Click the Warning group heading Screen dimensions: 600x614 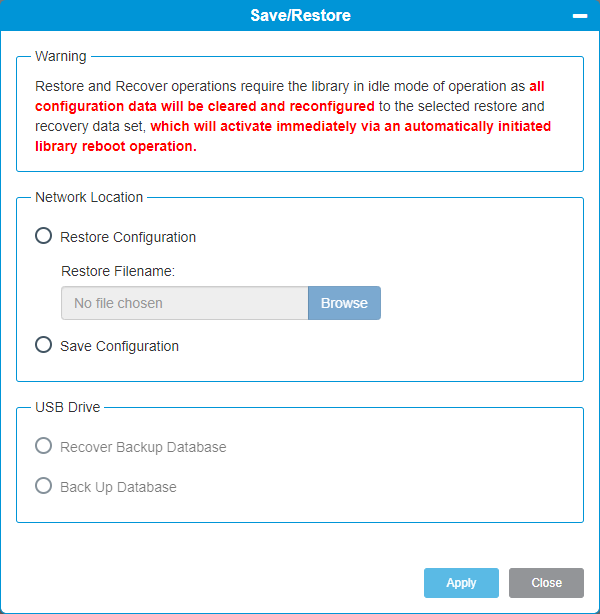tap(61, 56)
